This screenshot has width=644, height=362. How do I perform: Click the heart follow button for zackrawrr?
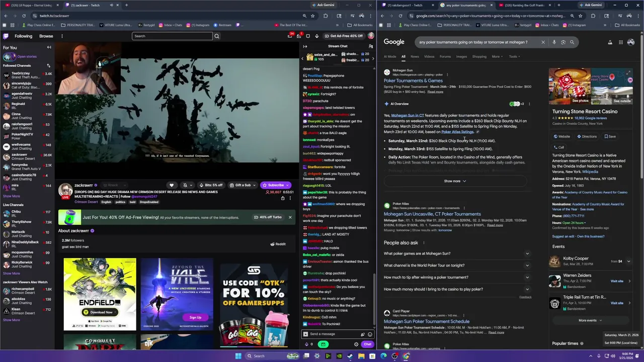172,185
